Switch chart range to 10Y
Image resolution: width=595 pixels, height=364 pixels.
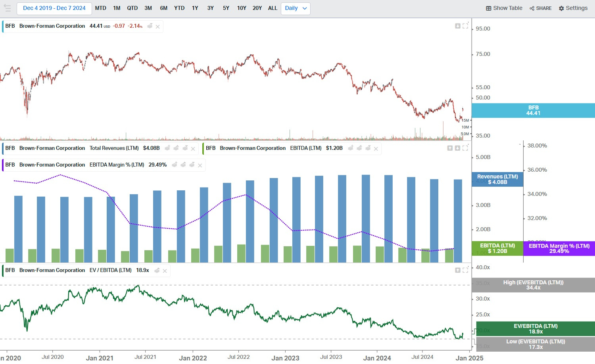242,8
